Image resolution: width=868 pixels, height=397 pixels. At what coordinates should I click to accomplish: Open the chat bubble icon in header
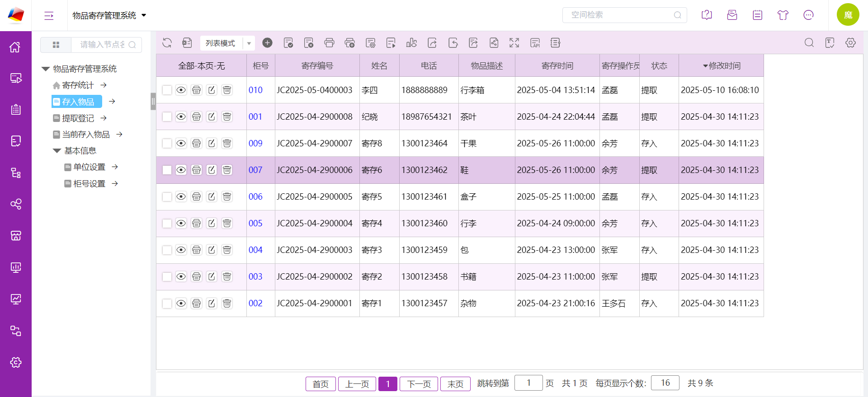tap(809, 15)
